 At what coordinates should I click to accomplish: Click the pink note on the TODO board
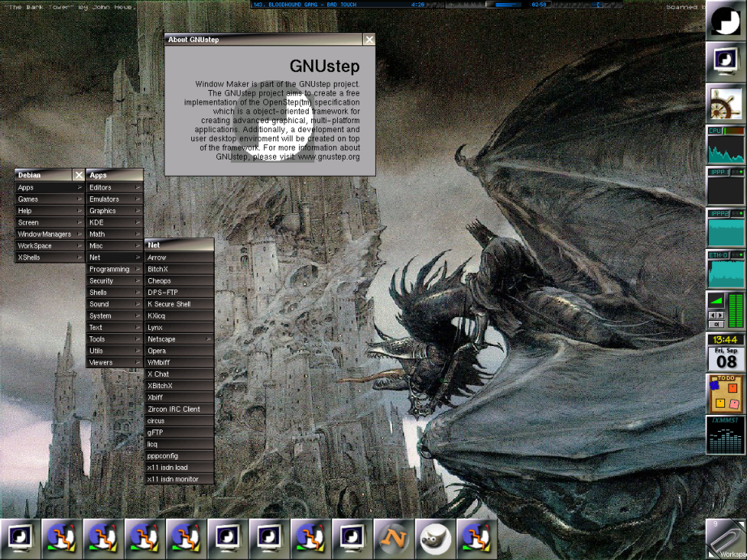coord(735,404)
